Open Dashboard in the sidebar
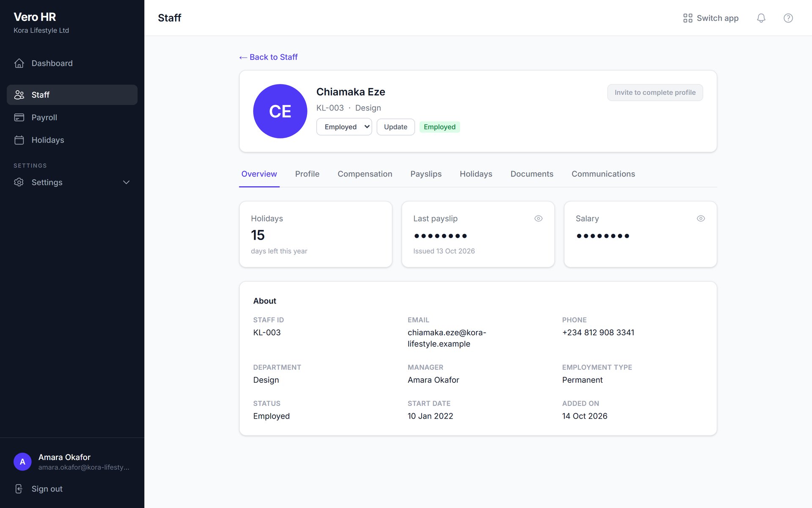Screen dimensions: 812x508 (x=72, y=63)
